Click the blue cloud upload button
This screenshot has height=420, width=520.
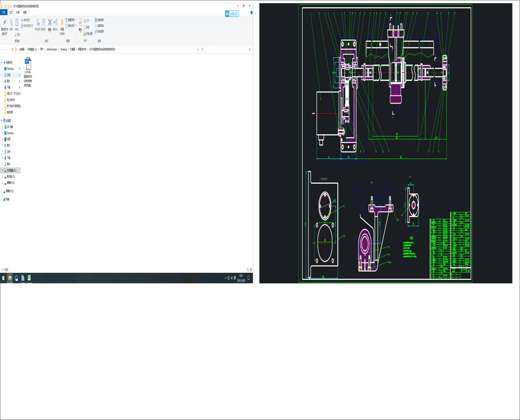tap(232, 14)
